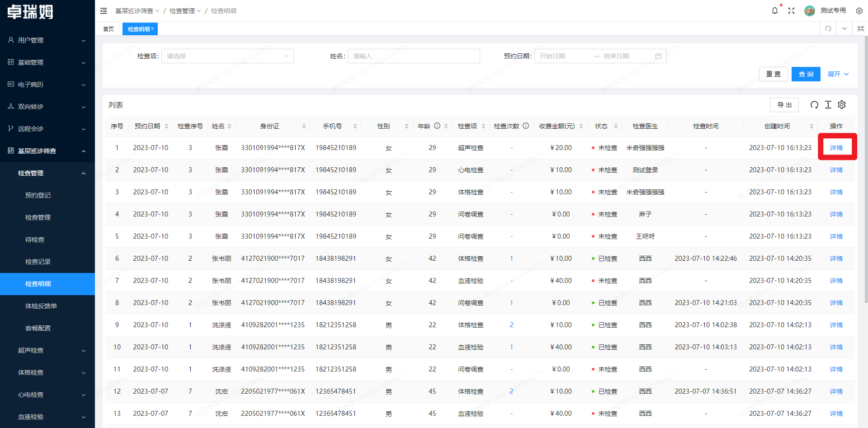868x428 pixels.
Task: Click 卓瑞姆 logo
Action: [x=30, y=12]
